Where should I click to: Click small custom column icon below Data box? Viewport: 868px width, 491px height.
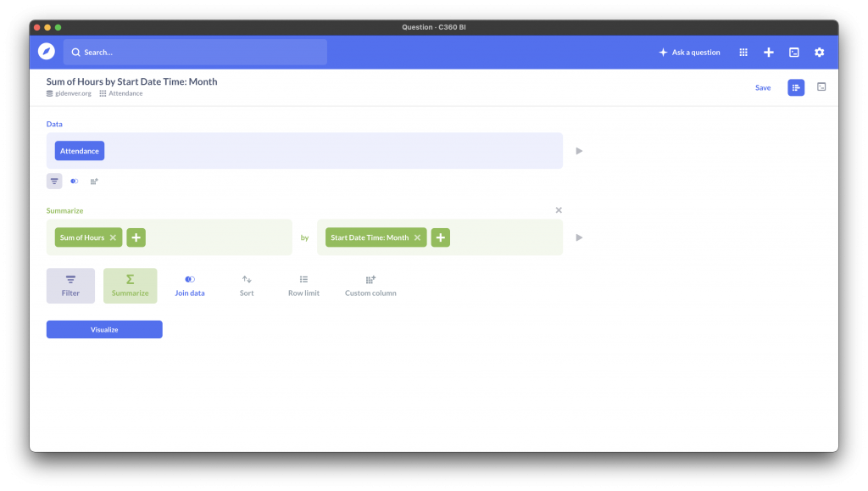[94, 181]
